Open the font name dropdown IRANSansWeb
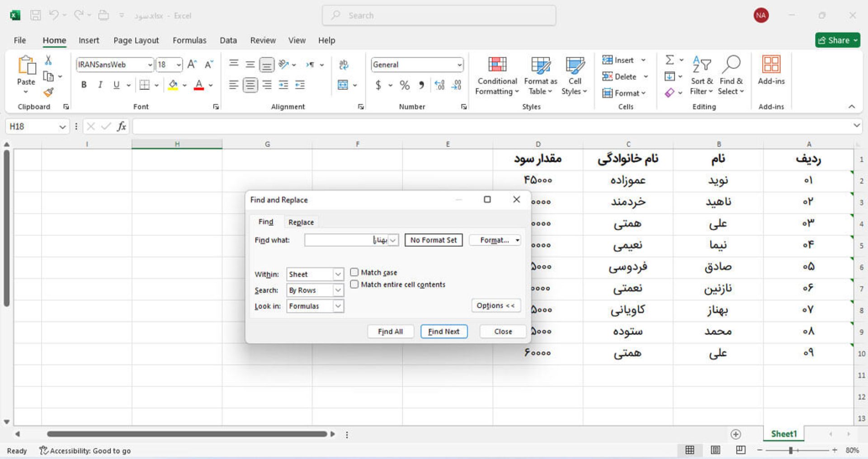Image resolution: width=868 pixels, height=459 pixels. click(150, 65)
